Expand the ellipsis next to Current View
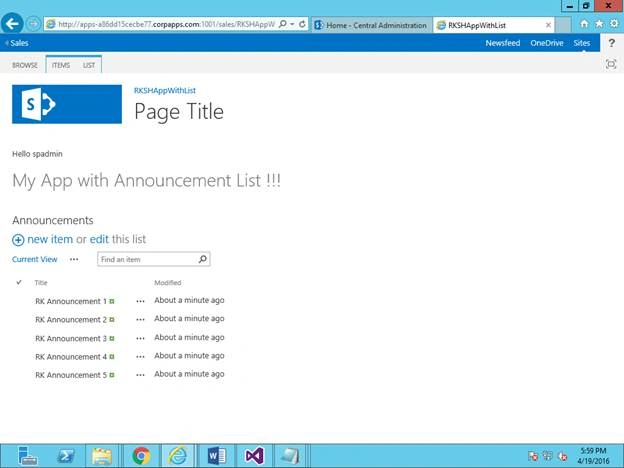 point(74,259)
